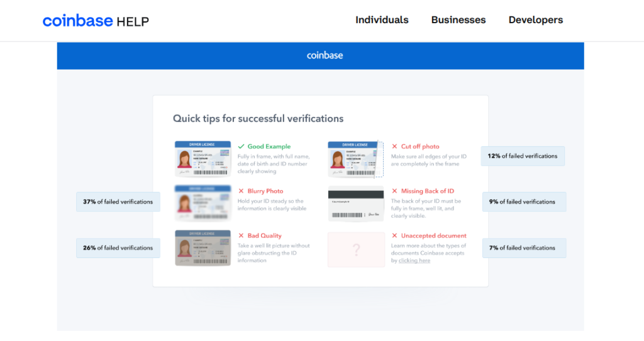Open the Businesses menu
The image size is (644, 341).
click(x=458, y=20)
